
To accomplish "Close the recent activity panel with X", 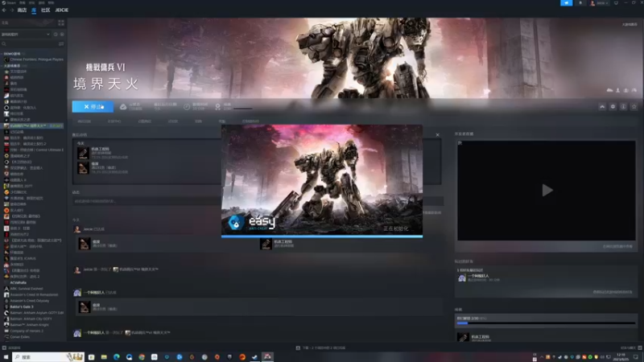I will [437, 135].
